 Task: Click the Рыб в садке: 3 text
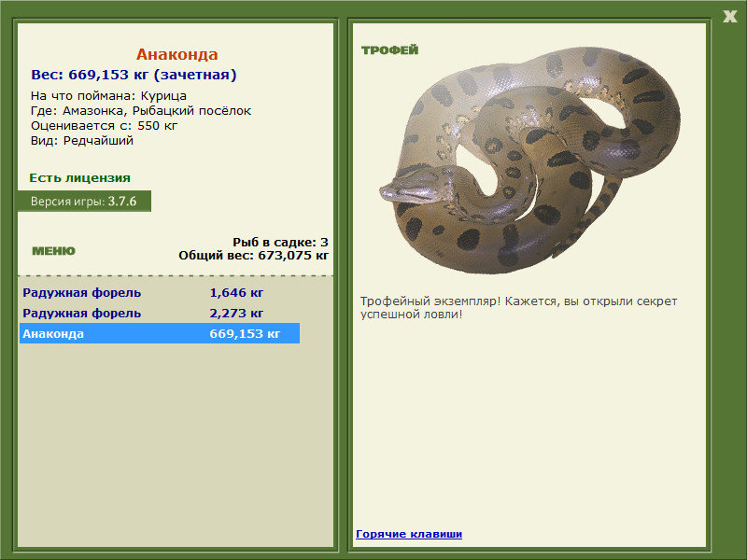coord(281,242)
